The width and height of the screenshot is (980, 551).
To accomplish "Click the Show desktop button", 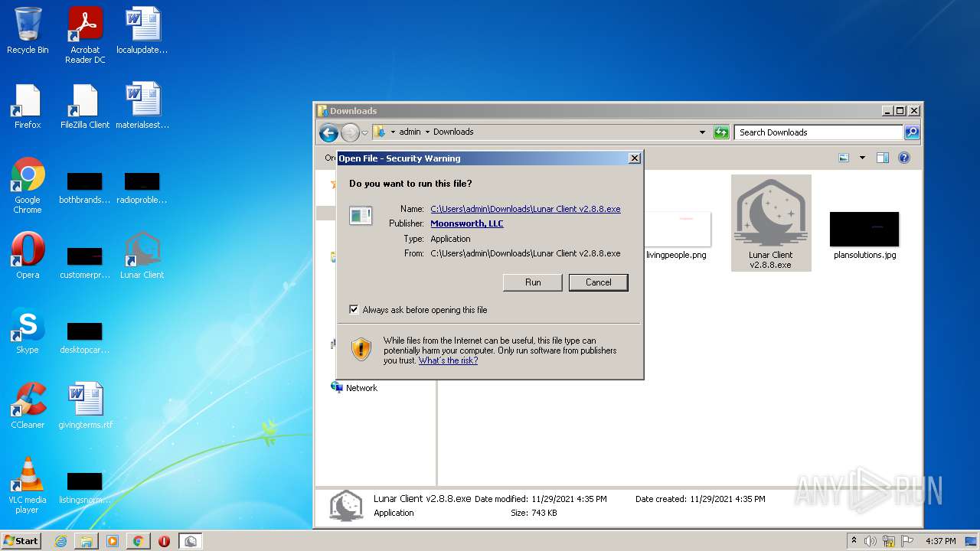I will click(x=972, y=541).
